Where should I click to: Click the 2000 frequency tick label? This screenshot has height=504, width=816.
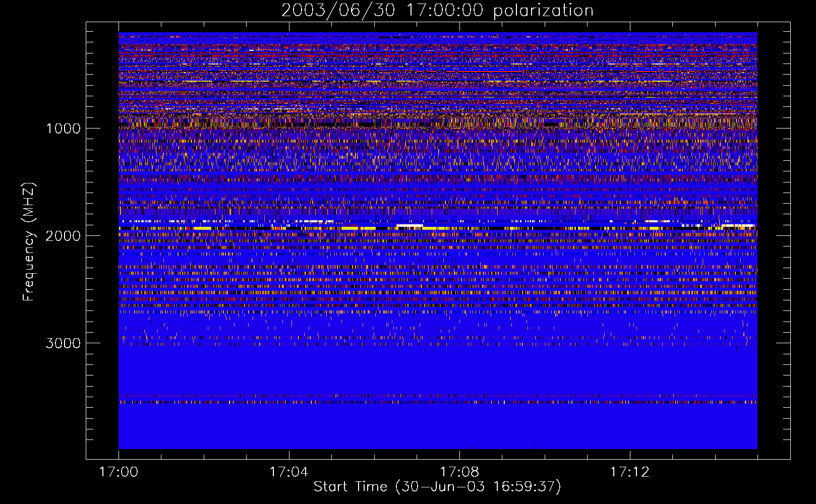pos(64,236)
